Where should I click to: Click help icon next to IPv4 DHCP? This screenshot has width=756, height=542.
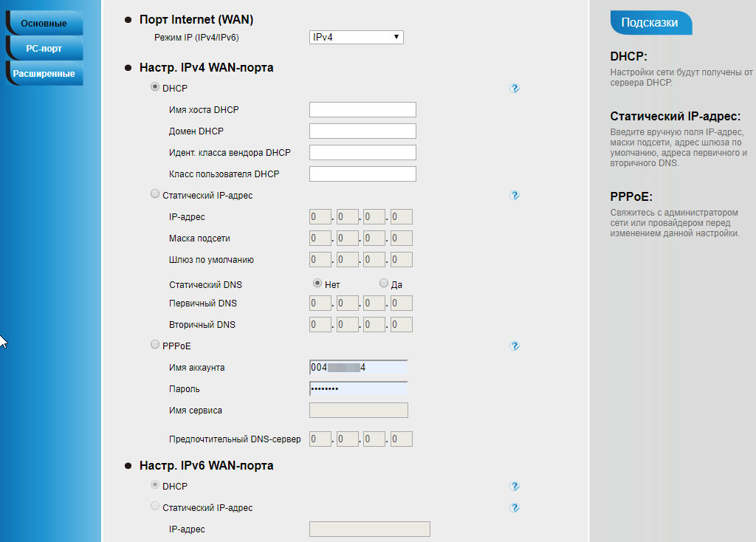click(515, 89)
